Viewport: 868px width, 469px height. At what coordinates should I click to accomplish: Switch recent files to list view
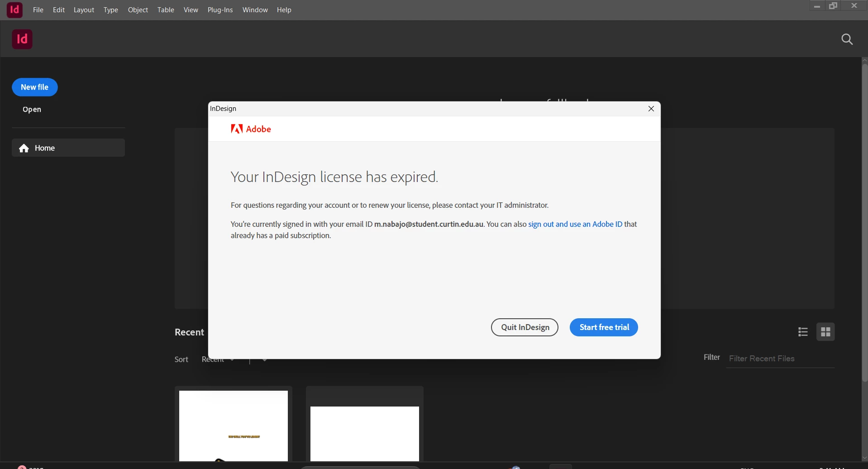click(x=803, y=332)
